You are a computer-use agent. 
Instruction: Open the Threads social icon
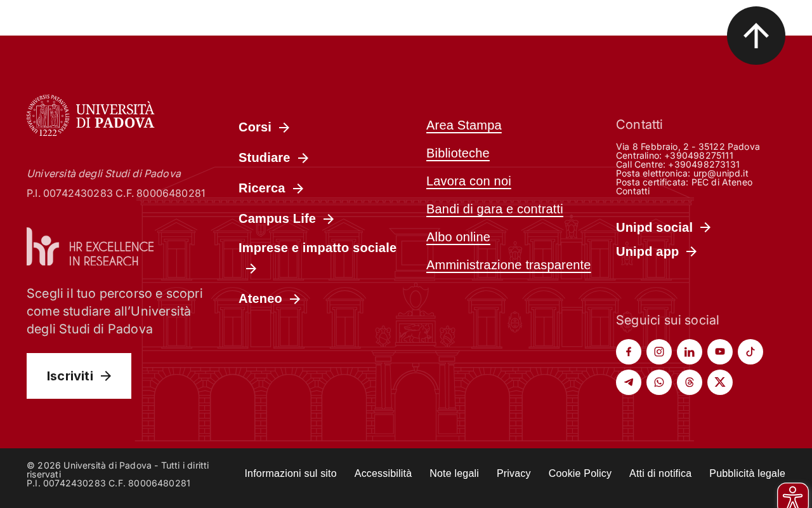[690, 382]
